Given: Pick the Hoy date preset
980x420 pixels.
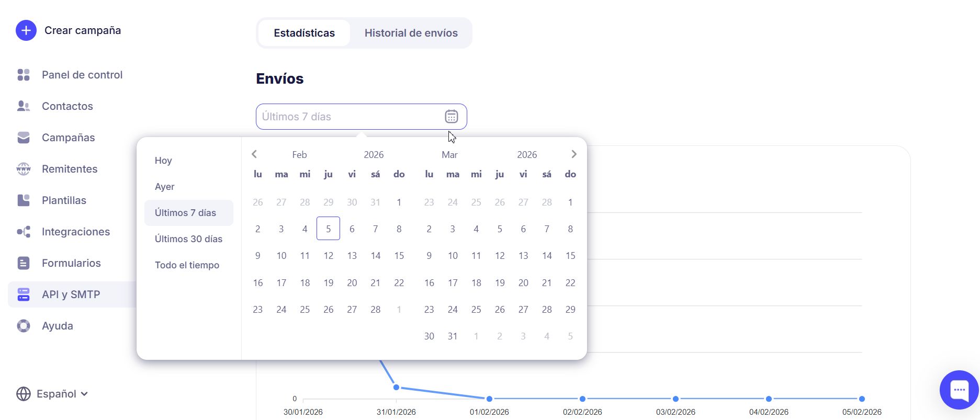Looking at the screenshot, I should [x=163, y=161].
